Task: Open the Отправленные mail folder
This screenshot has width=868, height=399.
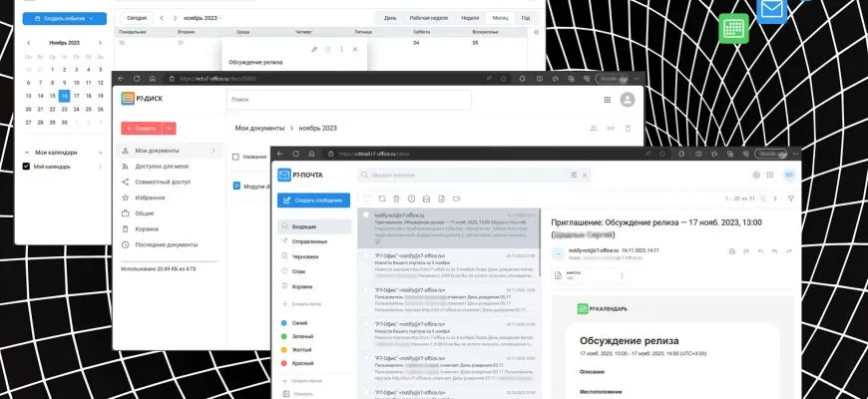Action: tap(314, 241)
